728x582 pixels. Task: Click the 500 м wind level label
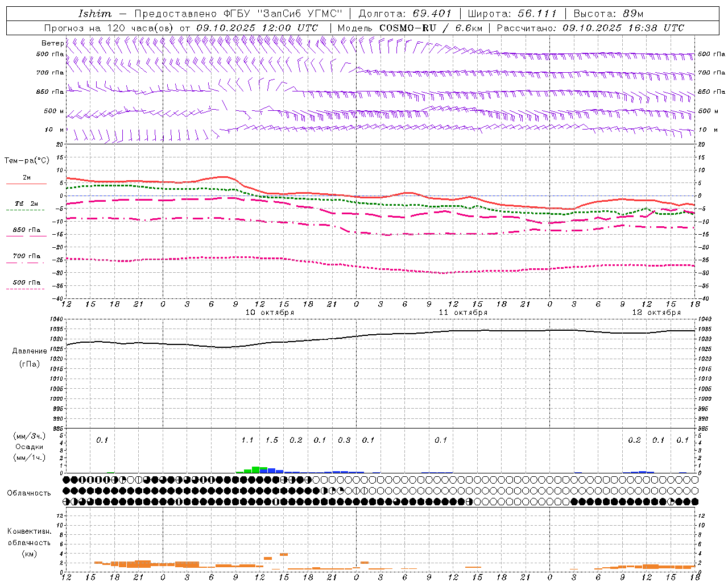coord(54,111)
